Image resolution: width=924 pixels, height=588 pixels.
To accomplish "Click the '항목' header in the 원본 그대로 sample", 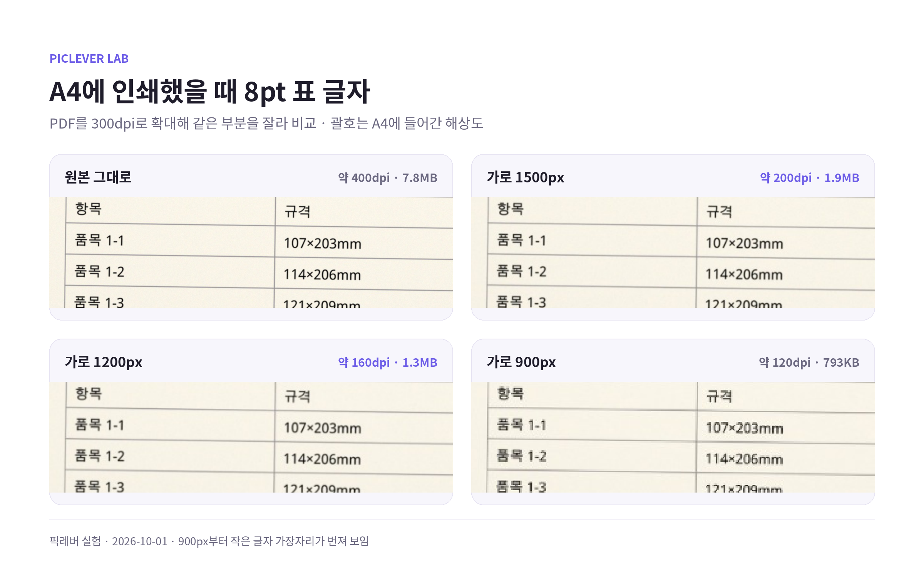I will point(89,209).
